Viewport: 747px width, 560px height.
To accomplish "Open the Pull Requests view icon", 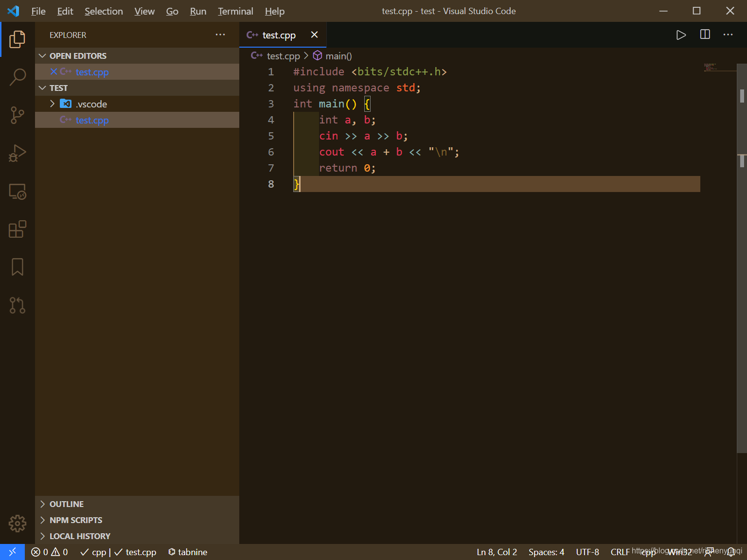I will [18, 305].
